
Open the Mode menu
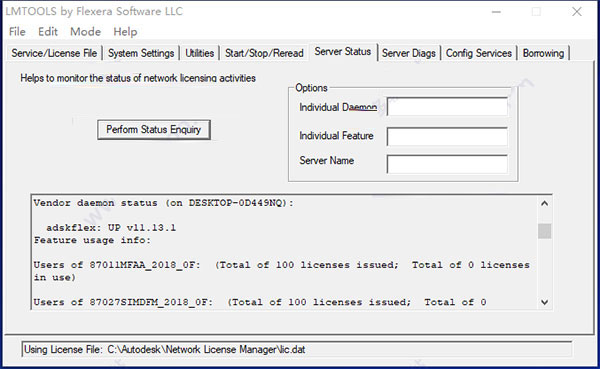pos(85,32)
